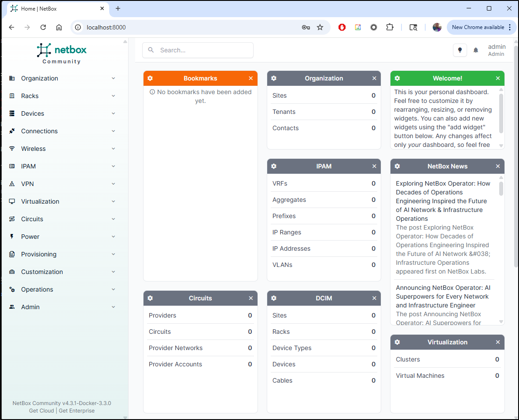Open Circuits widget settings gear

(x=150, y=298)
